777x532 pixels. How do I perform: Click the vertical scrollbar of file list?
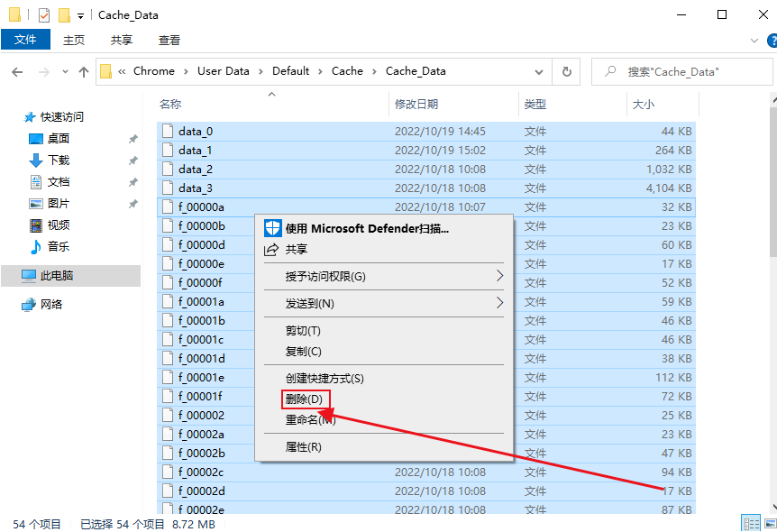[773, 181]
